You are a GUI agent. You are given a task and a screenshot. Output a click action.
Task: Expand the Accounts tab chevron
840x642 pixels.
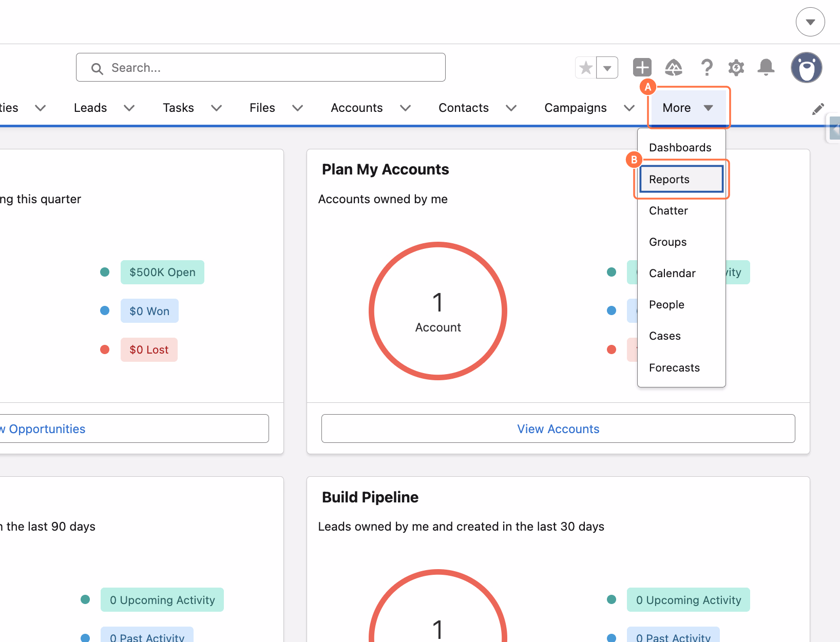pos(406,108)
